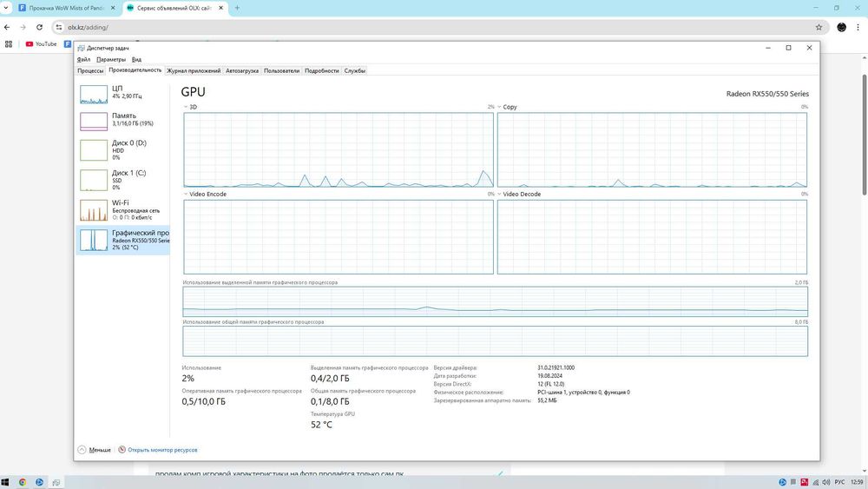Screen dimensions: 868x489
Task: Switch to the Процессы tab
Action: [x=90, y=71]
